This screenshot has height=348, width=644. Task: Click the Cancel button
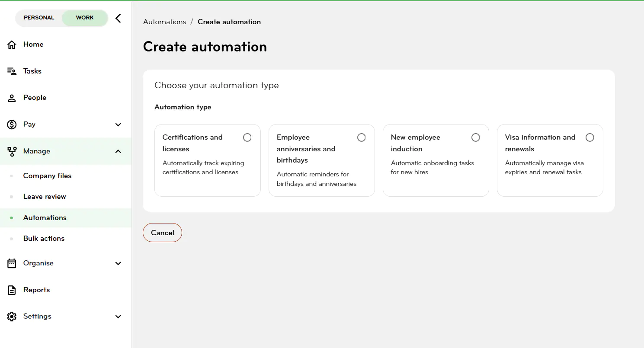(162, 233)
